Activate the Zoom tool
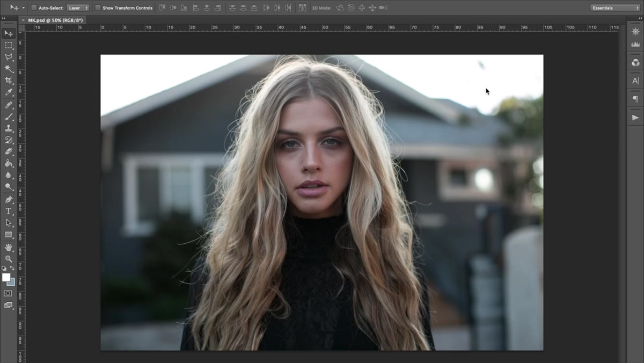This screenshot has height=363, width=644. point(9,259)
